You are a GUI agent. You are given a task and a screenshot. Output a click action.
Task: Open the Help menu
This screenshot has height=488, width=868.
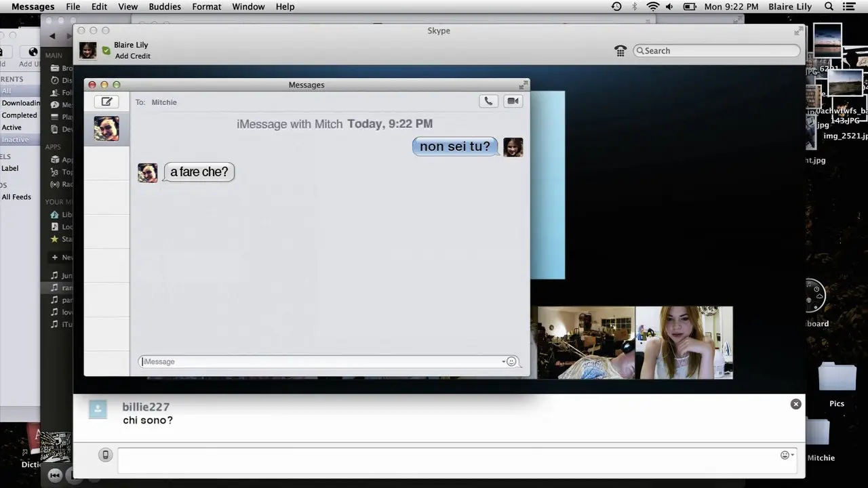pyautogui.click(x=285, y=7)
